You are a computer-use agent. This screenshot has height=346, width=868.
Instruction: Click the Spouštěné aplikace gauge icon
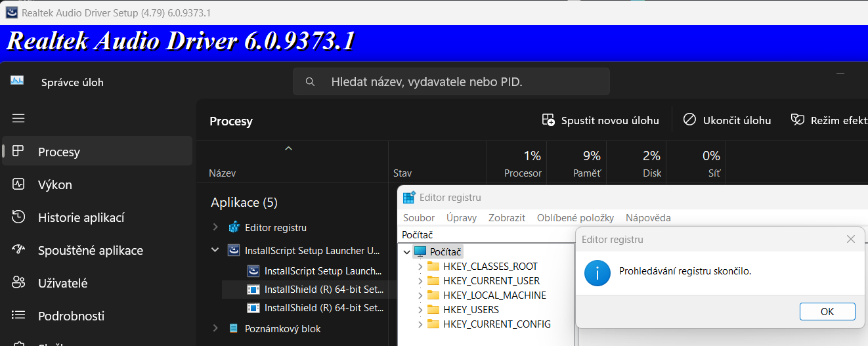18,249
